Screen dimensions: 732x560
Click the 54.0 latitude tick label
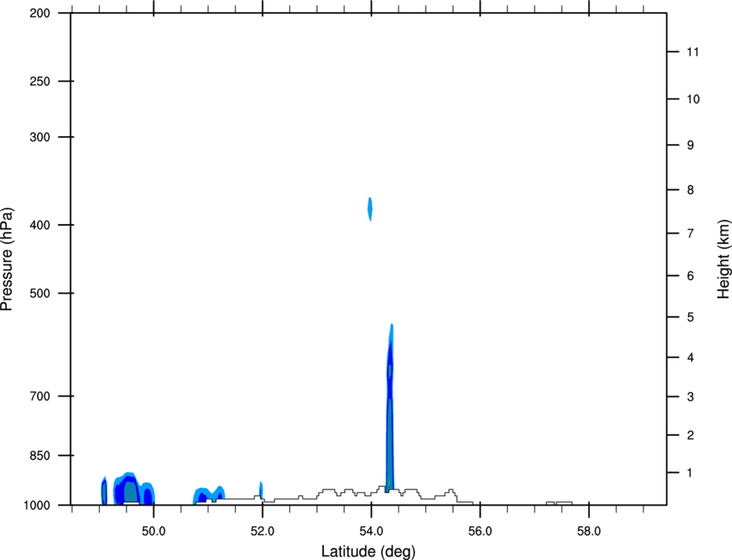tap(371, 531)
